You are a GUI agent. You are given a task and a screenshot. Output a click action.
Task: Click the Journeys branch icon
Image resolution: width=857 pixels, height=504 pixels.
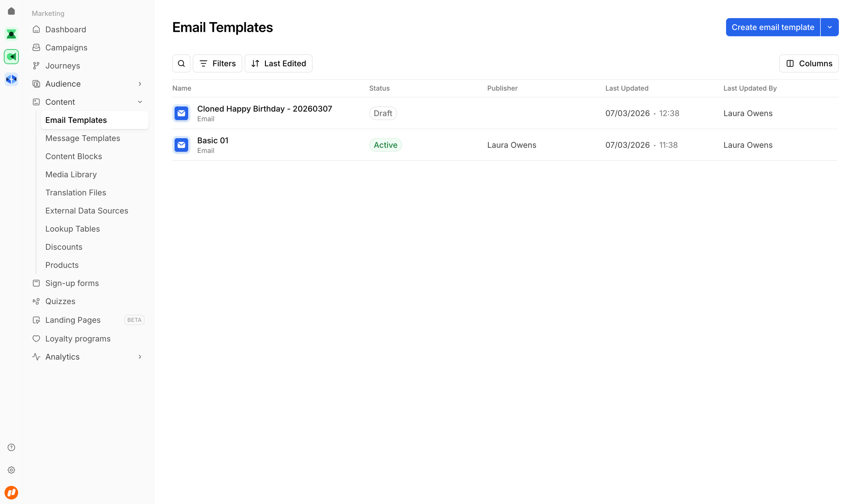[36, 66]
